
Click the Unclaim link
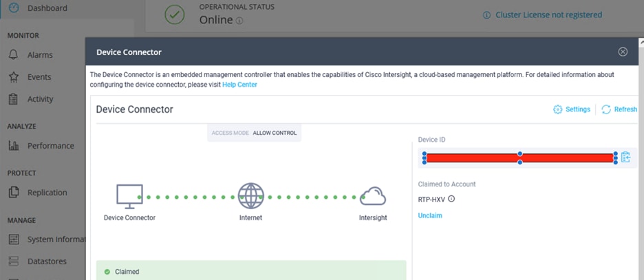[x=430, y=215]
